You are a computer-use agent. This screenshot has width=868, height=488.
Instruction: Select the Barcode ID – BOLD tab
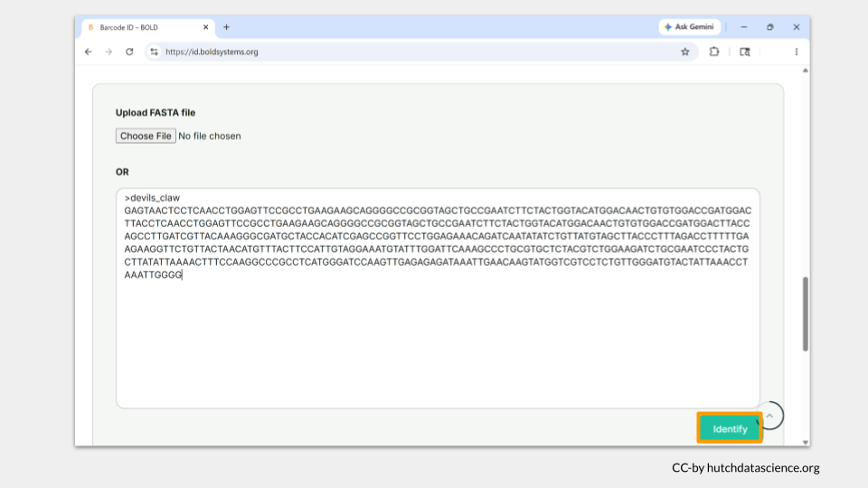146,27
